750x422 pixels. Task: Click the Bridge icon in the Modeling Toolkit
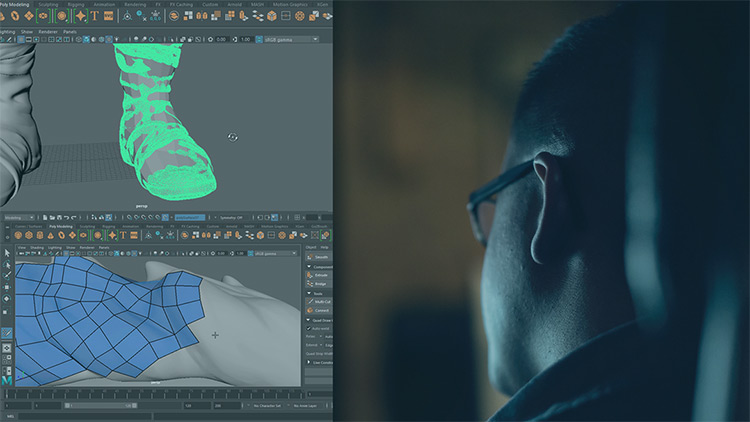(310, 284)
